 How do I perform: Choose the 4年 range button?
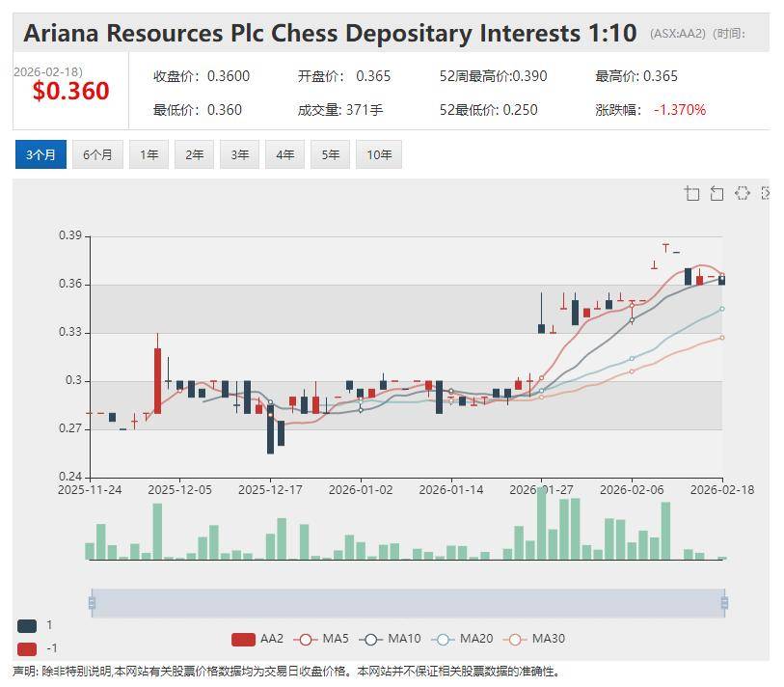pos(284,154)
